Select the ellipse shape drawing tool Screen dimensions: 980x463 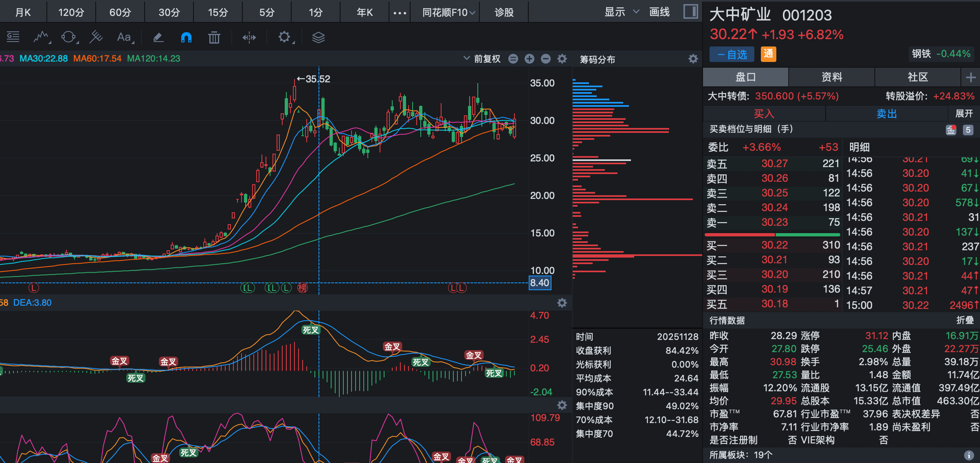pos(68,37)
